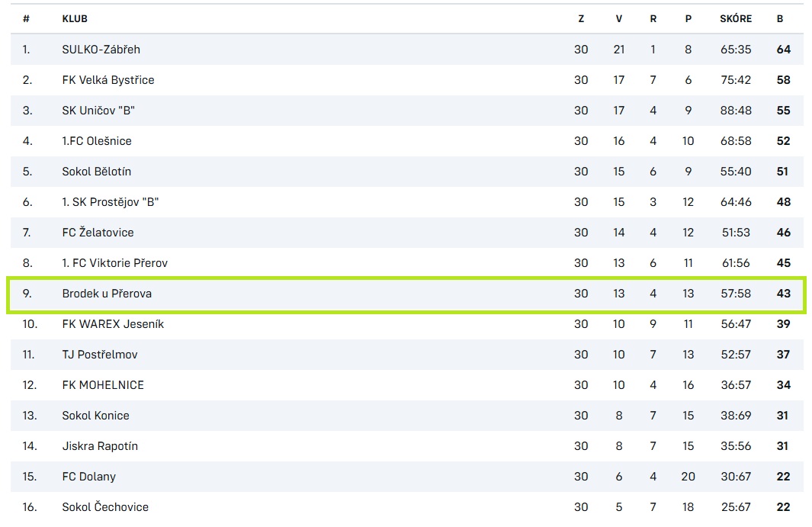Select the B points column header
The width and height of the screenshot is (812, 527).
pos(780,19)
